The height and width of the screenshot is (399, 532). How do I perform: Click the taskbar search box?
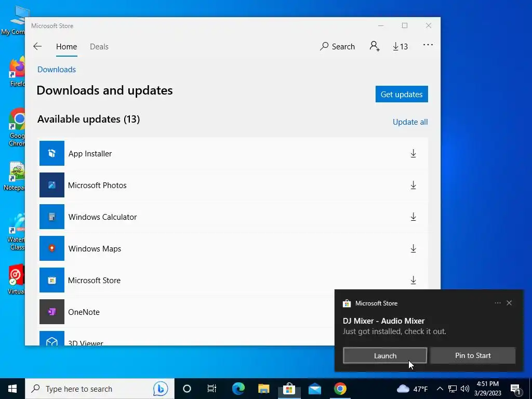[100, 389]
